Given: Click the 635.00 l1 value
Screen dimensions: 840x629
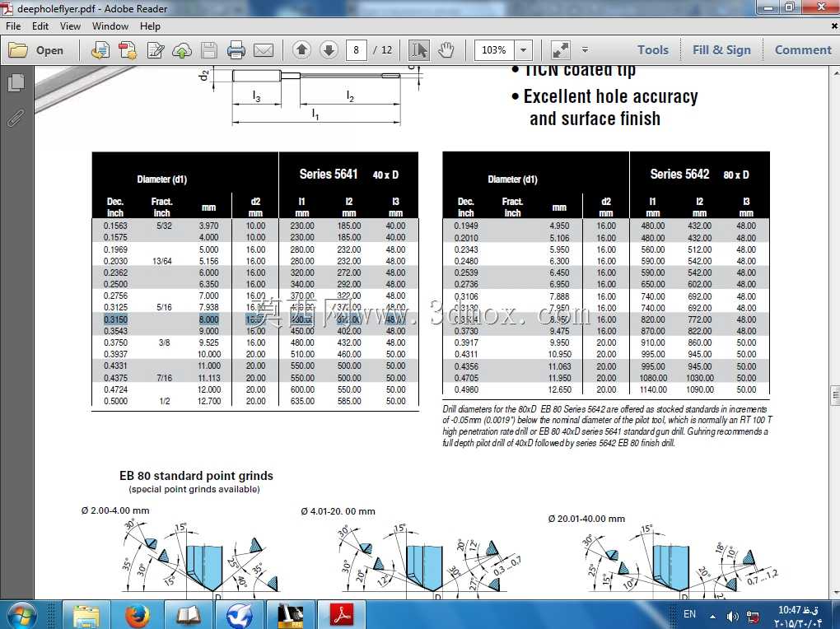Looking at the screenshot, I should (x=302, y=401).
